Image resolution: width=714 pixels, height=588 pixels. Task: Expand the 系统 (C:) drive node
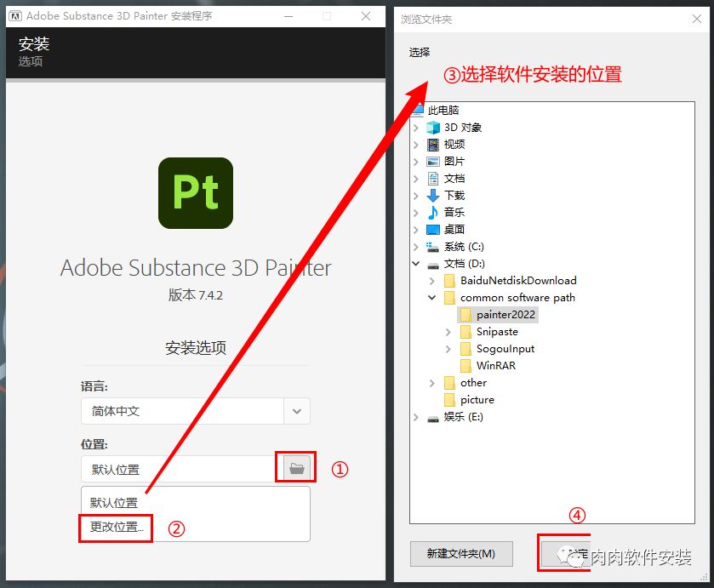click(416, 247)
